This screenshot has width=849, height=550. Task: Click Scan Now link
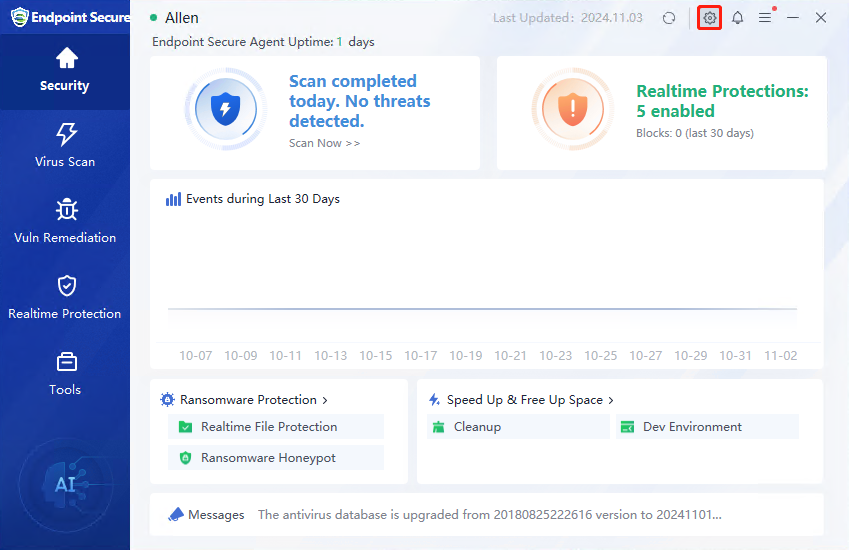pyautogui.click(x=324, y=143)
